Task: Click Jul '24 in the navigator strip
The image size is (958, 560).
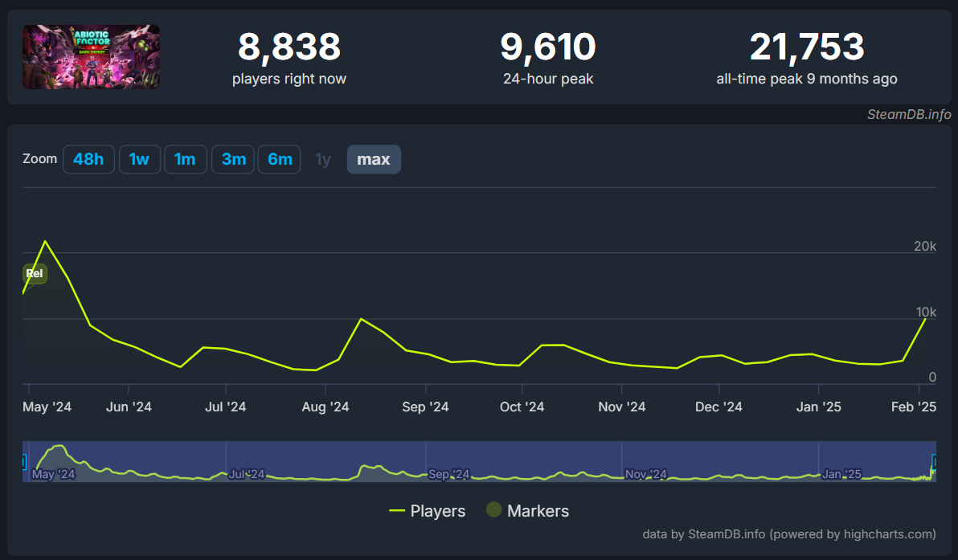Action: (x=247, y=474)
